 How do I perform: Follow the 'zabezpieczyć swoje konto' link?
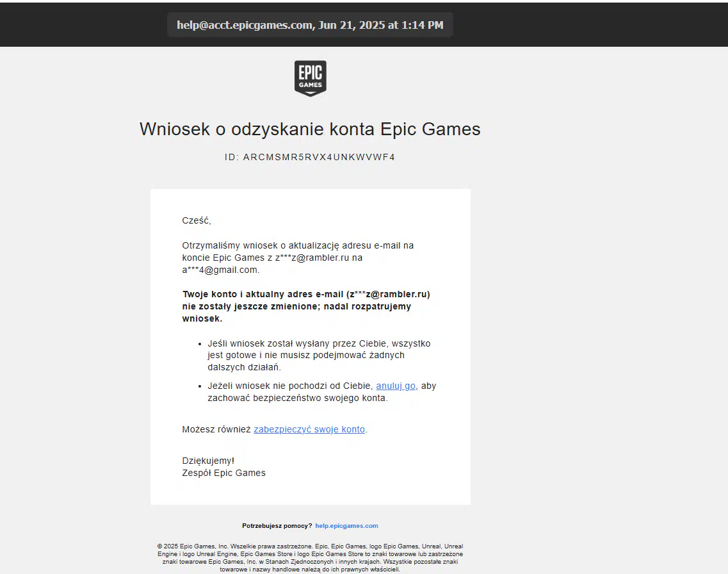coord(309,430)
